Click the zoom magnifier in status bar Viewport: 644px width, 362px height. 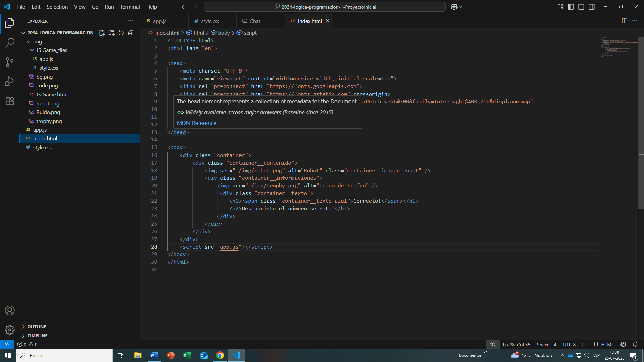pyautogui.click(x=493, y=344)
